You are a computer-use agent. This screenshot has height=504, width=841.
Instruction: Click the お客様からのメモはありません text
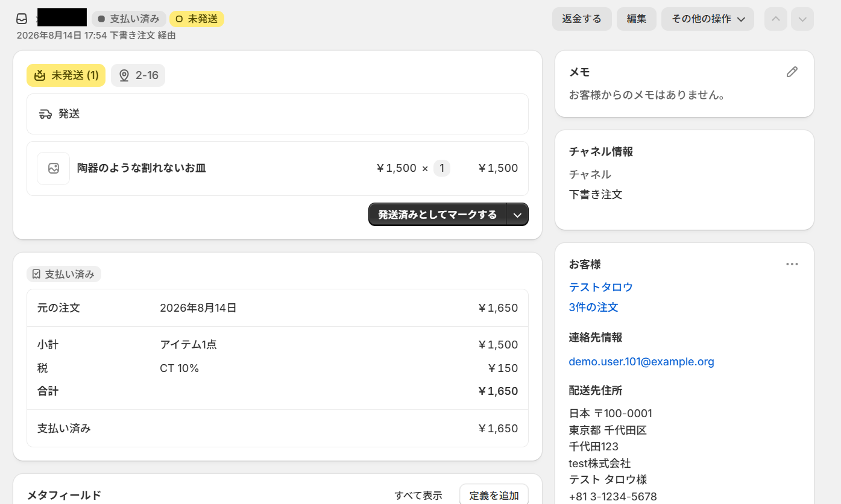point(647,95)
